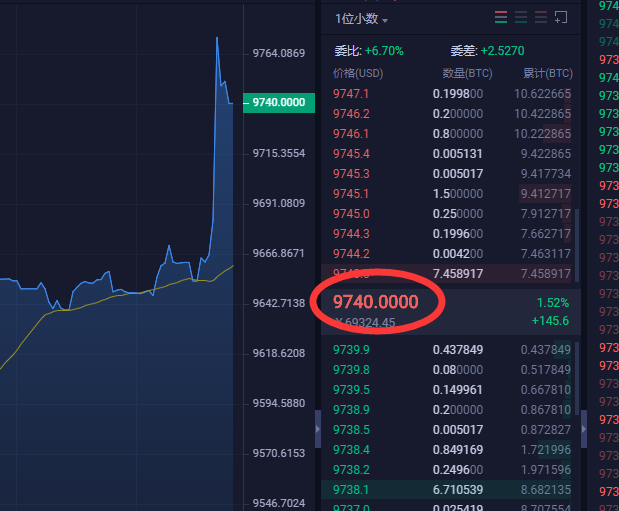Image resolution: width=619 pixels, height=511 pixels.
Task: Click the 累计(BTC) column header
Action: (x=547, y=73)
